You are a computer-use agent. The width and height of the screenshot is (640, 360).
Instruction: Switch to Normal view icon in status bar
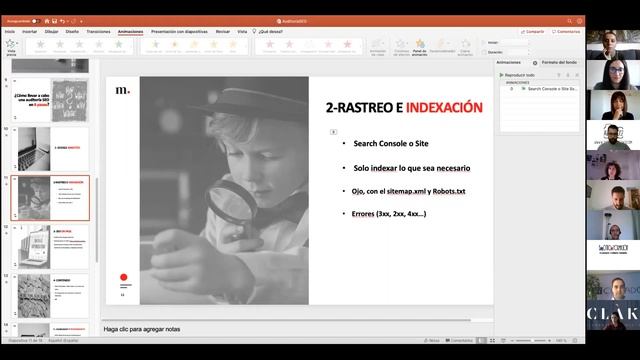[x=482, y=340]
